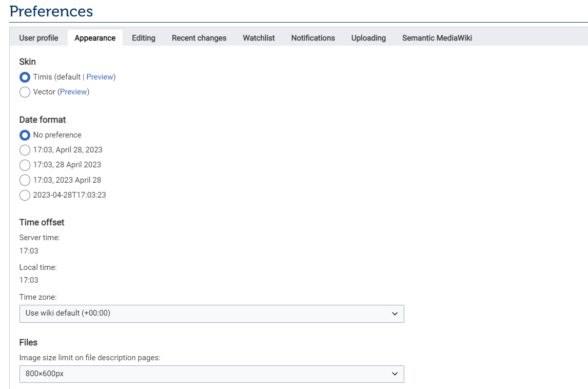This screenshot has height=389, width=588.
Task: Open the Watchlist tab
Action: point(259,37)
